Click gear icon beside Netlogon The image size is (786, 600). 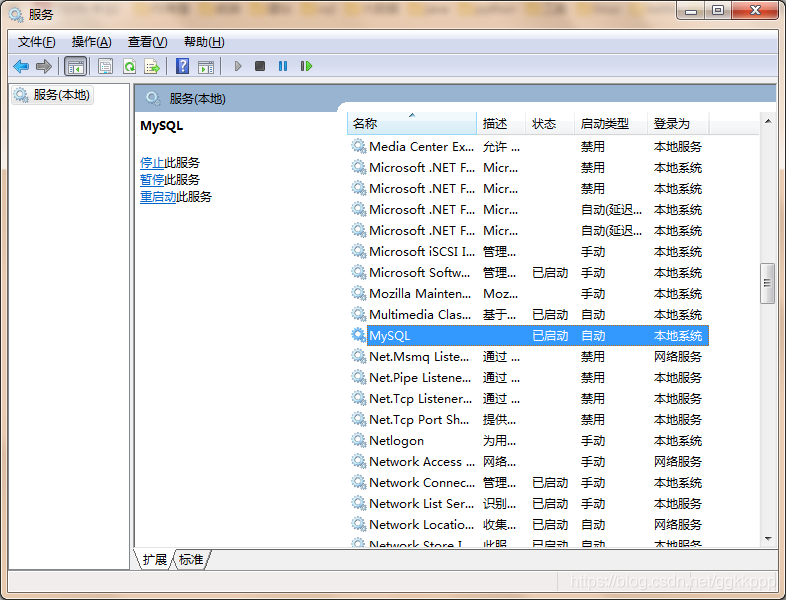(x=358, y=440)
